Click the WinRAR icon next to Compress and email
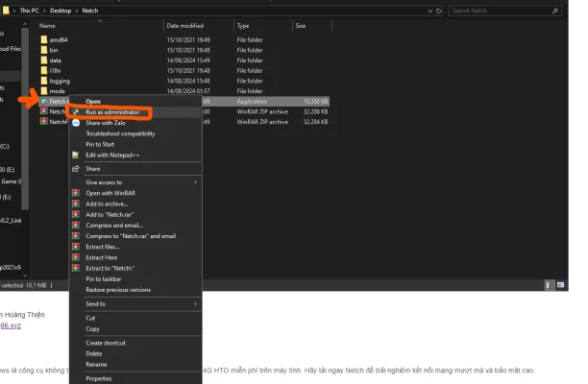Screen dimensions: 588x384 click(x=76, y=226)
